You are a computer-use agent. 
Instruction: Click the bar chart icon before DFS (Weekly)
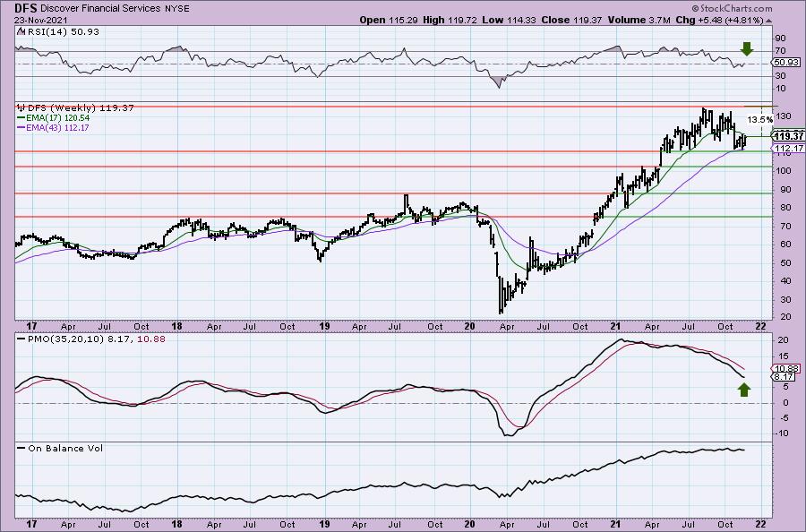pyautogui.click(x=21, y=108)
